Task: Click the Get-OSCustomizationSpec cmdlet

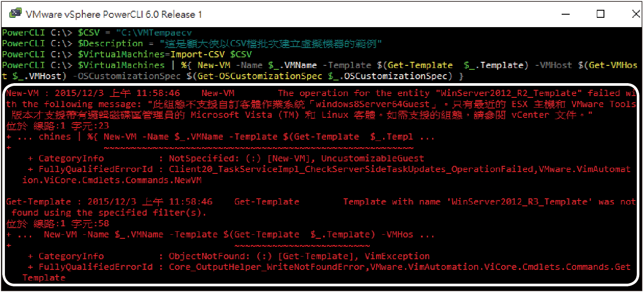Action: point(260,76)
